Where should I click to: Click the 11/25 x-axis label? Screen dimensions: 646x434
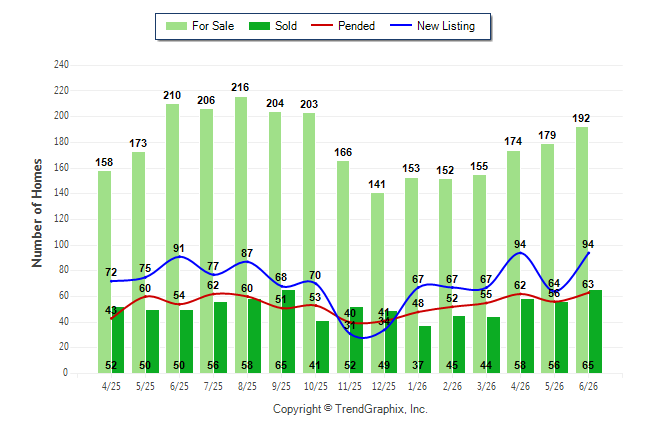pos(350,386)
